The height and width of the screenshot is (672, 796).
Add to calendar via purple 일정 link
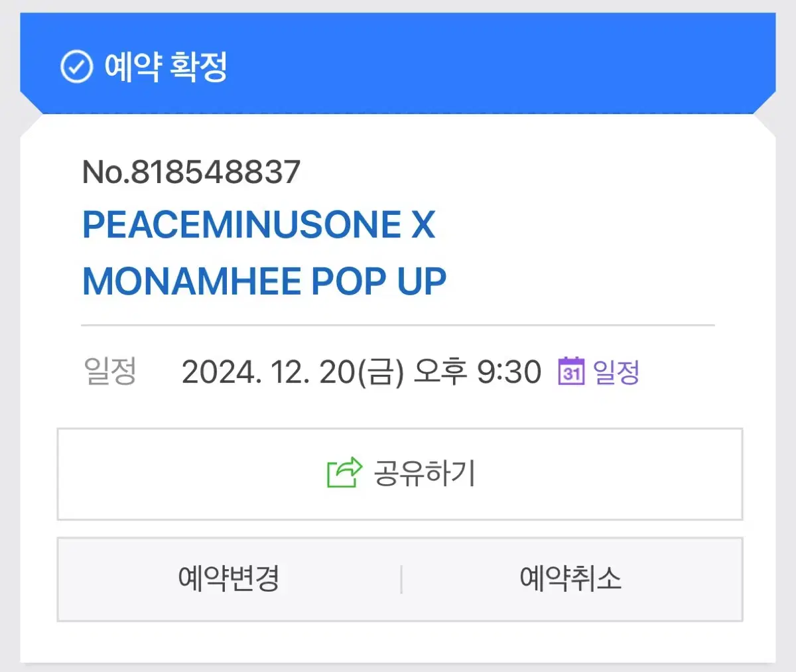616,371
